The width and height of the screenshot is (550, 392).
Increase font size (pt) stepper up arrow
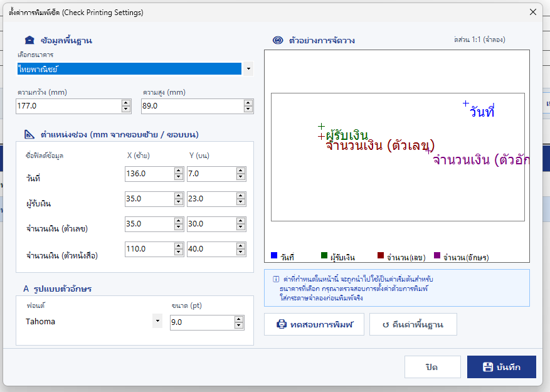coord(239,319)
